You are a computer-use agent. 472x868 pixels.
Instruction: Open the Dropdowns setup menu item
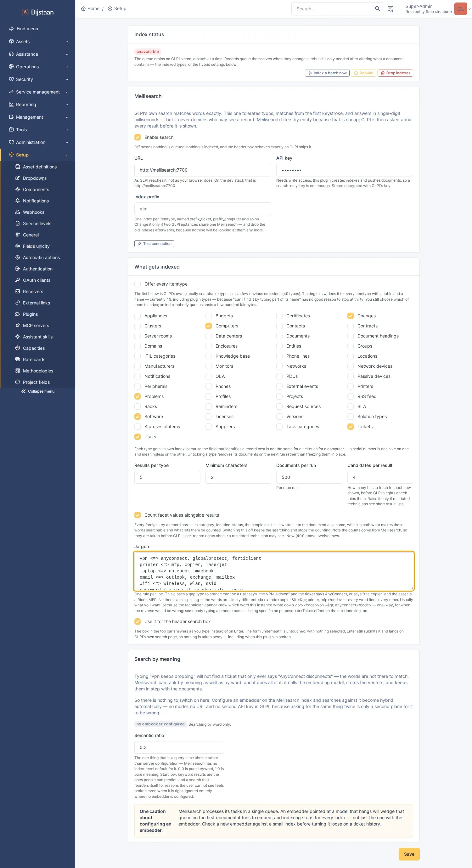click(38, 178)
